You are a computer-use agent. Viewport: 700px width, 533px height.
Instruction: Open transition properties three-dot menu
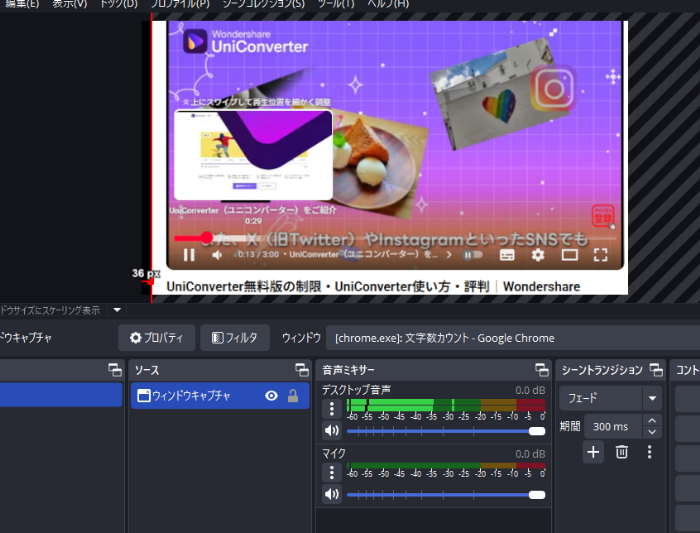(650, 452)
